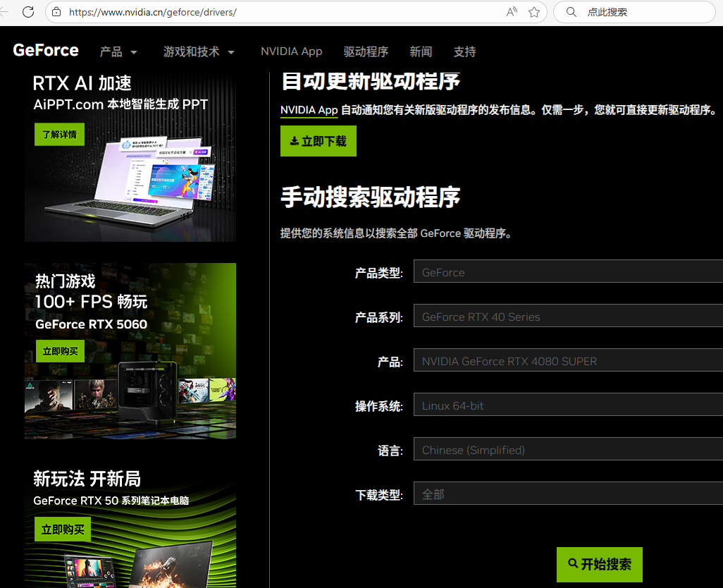
Task: Click the 新玩法 开新局 banner title
Action: pyautogui.click(x=87, y=479)
